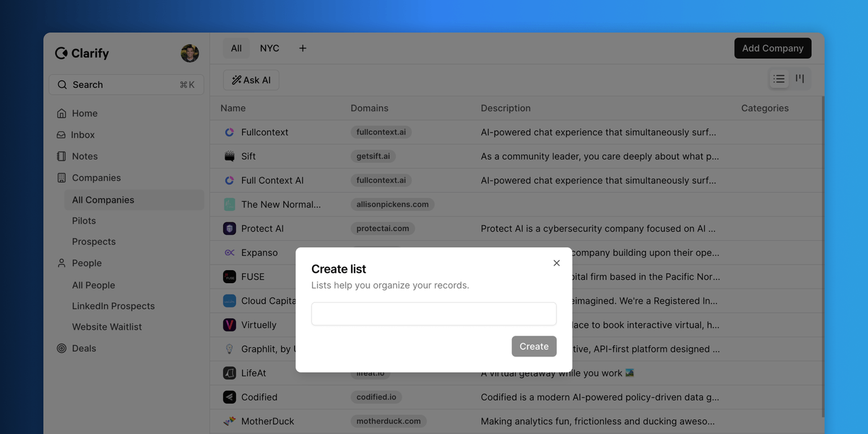Viewport: 868px width, 434px height.
Task: Click the Graphlit lightbulb logo
Action: (229, 349)
